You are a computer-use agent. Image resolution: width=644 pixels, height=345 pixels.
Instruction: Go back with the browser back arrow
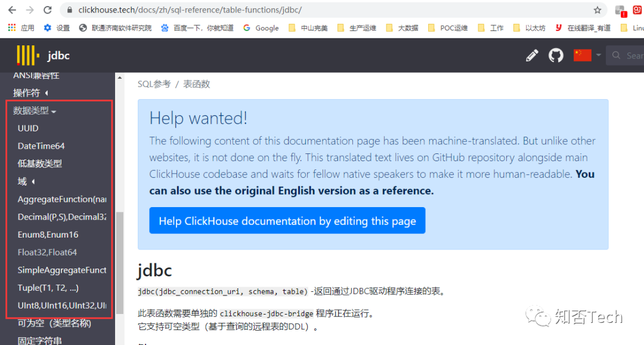tap(13, 10)
